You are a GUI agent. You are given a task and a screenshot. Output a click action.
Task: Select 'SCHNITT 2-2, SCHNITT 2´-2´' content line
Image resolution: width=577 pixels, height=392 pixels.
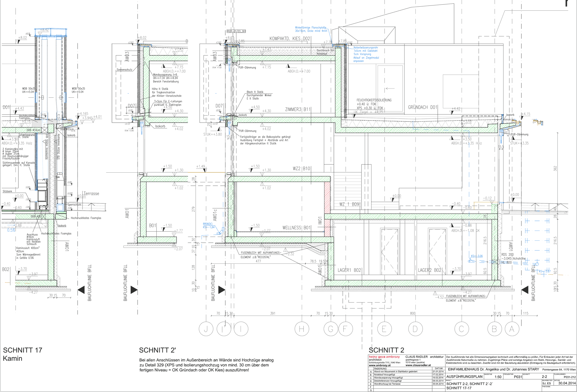point(469,384)
